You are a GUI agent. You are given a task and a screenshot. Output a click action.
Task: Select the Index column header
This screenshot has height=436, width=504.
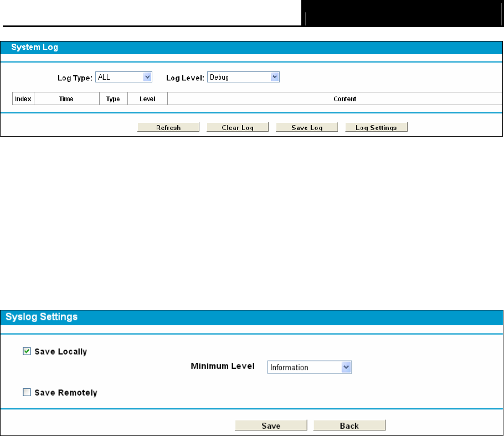[x=23, y=98]
